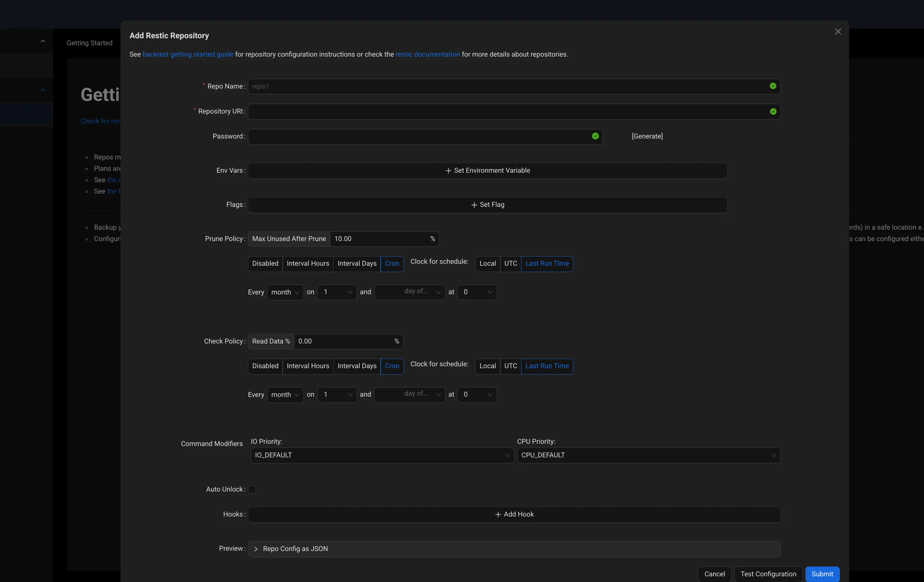Select Local clock for Check Policy schedule
Image resolution: width=924 pixels, height=582 pixels.
487,366
